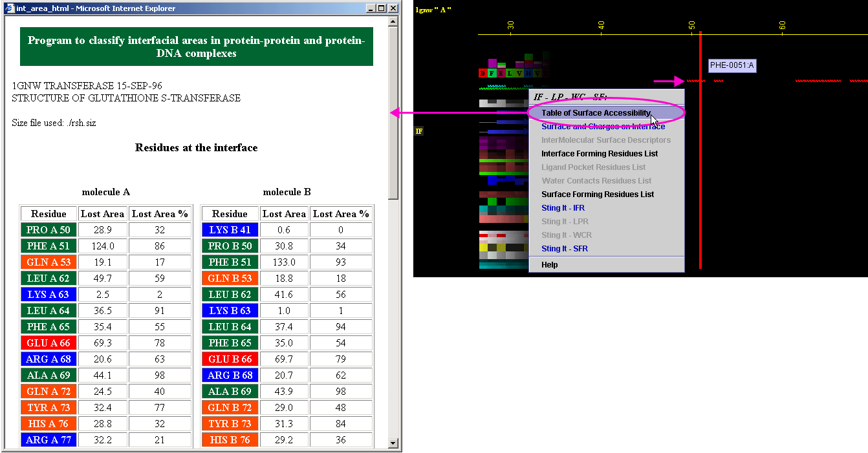
Task: Click ruler position 40 on sequence scale
Action: tap(602, 25)
